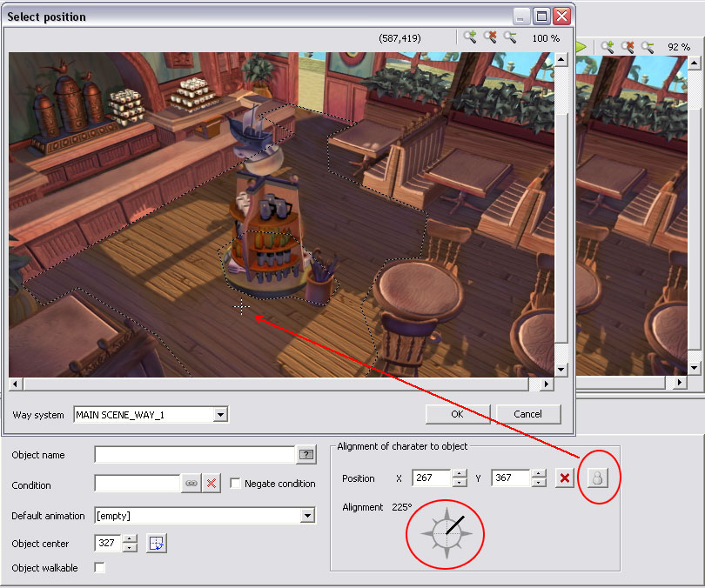This screenshot has width=705, height=588.
Task: Increase the Object center value
Action: 130,539
